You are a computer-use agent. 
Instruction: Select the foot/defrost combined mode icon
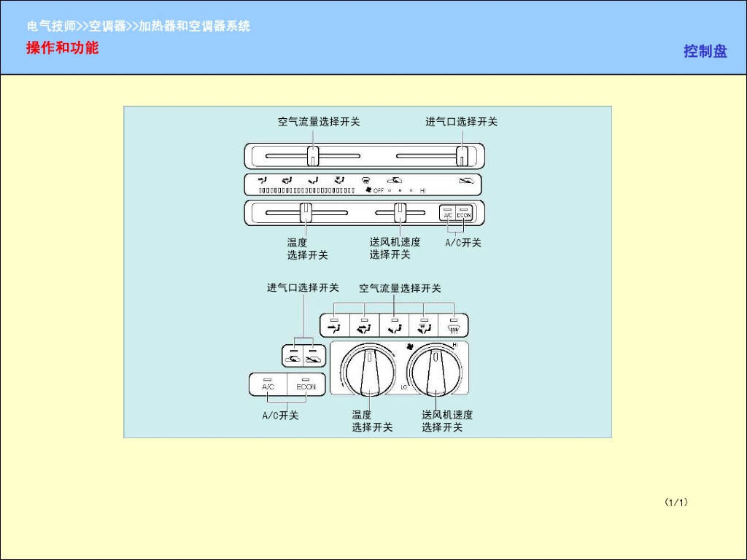(x=425, y=326)
